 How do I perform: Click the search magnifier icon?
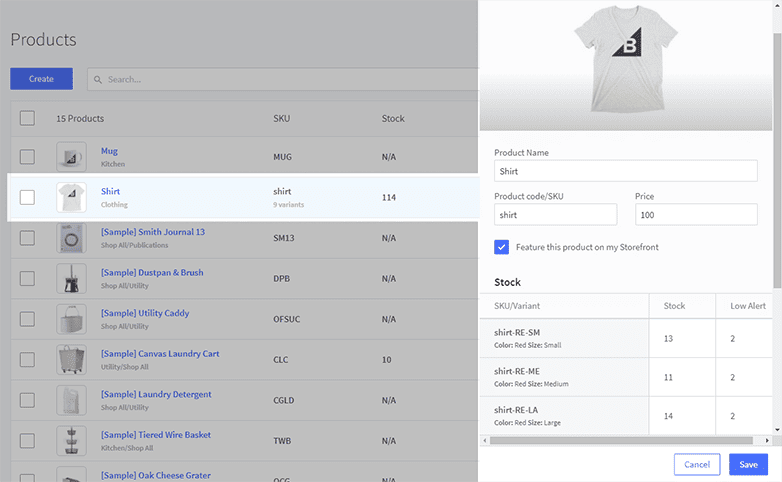pyautogui.click(x=97, y=79)
